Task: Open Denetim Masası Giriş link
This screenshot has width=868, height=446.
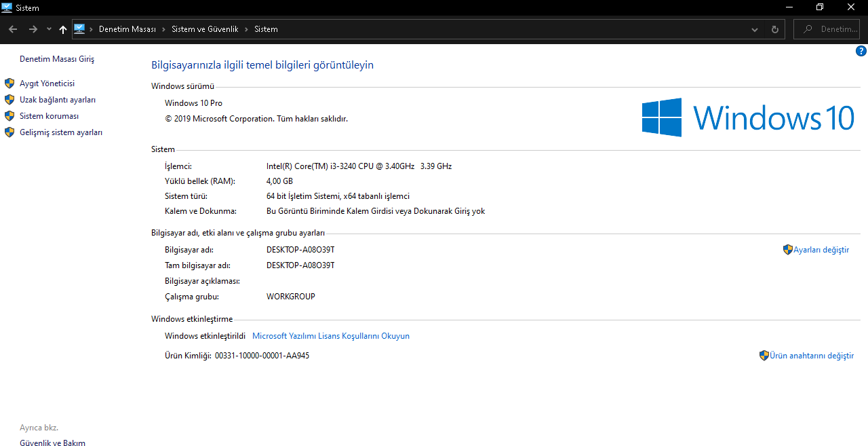Action: pyautogui.click(x=57, y=59)
